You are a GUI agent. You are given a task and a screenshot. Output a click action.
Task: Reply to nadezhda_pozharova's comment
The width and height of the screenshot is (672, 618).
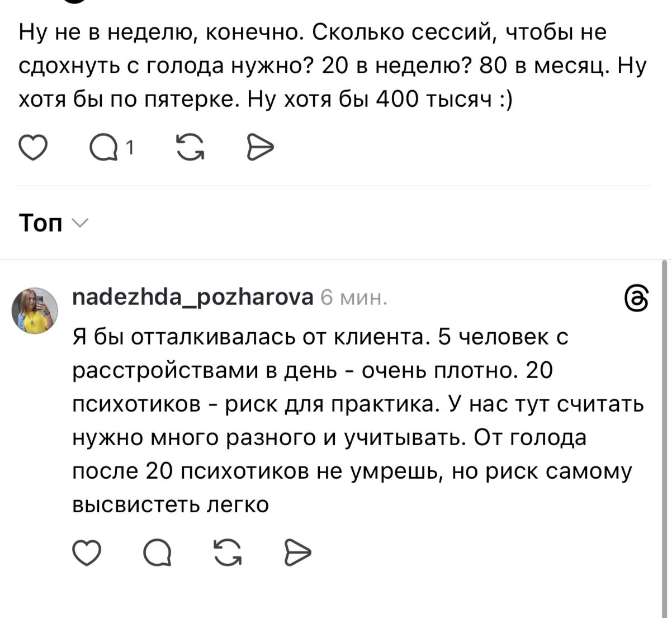point(158,553)
